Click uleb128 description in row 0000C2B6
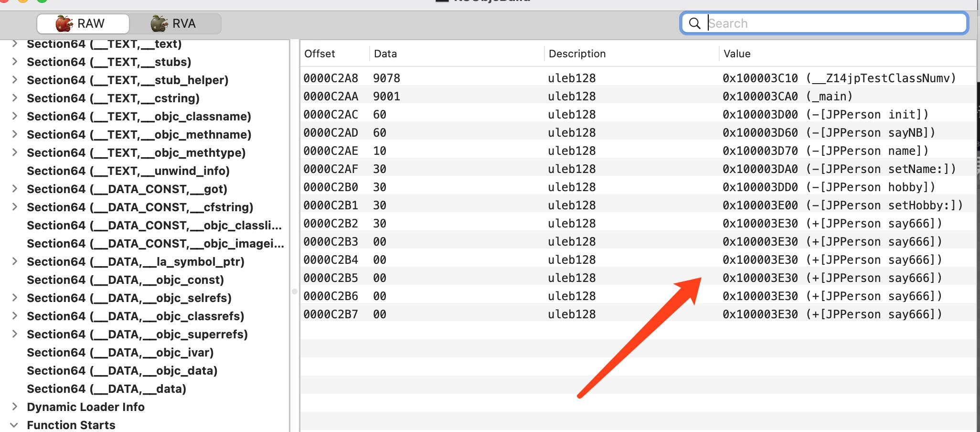Viewport: 980px width, 432px height. pos(572,296)
